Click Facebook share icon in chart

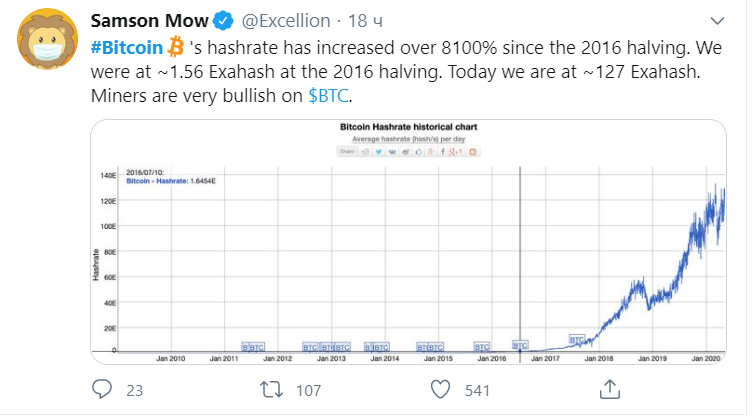(x=443, y=152)
